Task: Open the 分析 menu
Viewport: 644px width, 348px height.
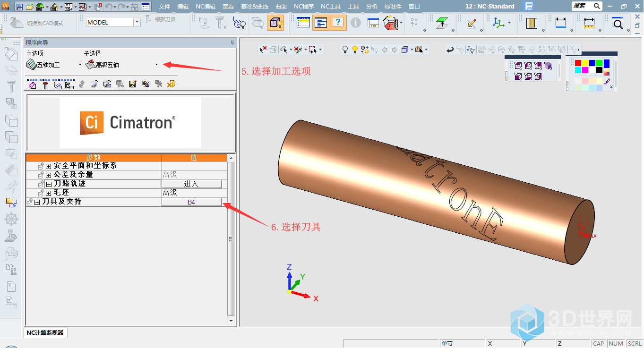Action: (x=372, y=7)
